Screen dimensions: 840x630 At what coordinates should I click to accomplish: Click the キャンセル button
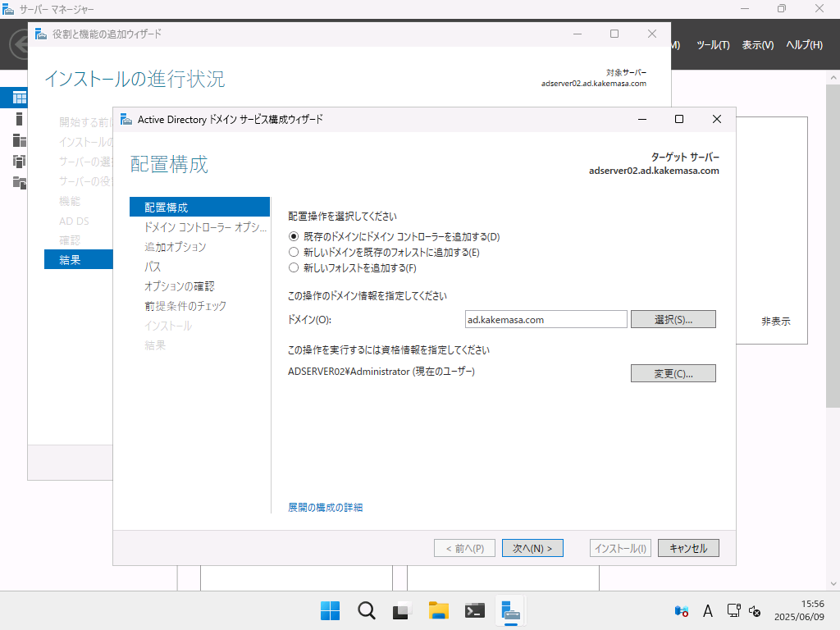tap(688, 548)
